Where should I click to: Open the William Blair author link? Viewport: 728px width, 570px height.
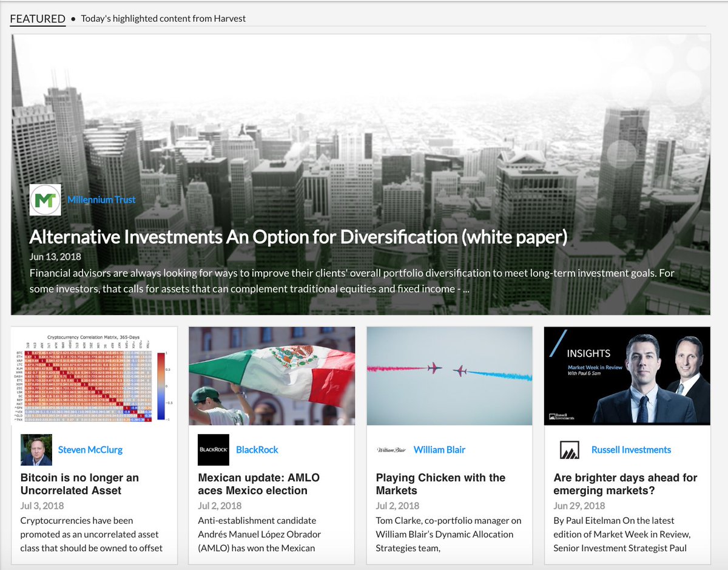point(440,450)
